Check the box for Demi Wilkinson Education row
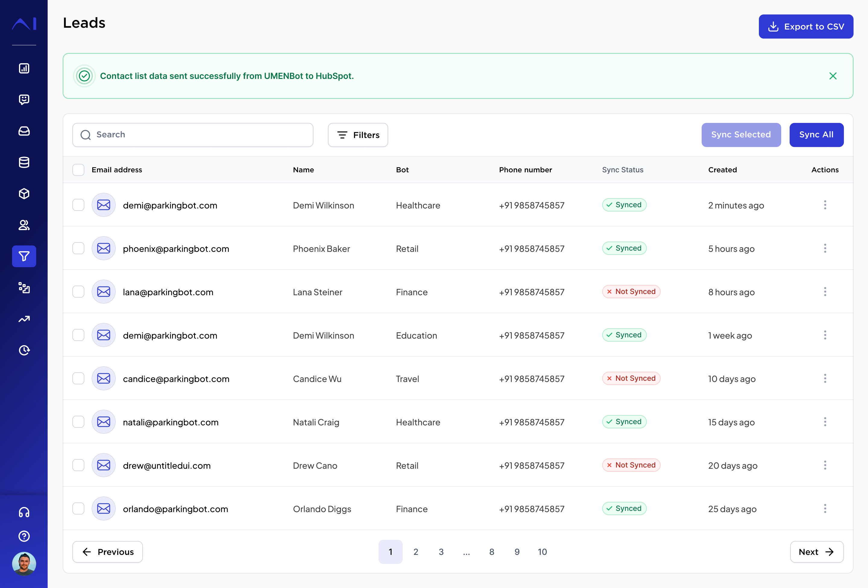This screenshot has height=588, width=868. [78, 335]
